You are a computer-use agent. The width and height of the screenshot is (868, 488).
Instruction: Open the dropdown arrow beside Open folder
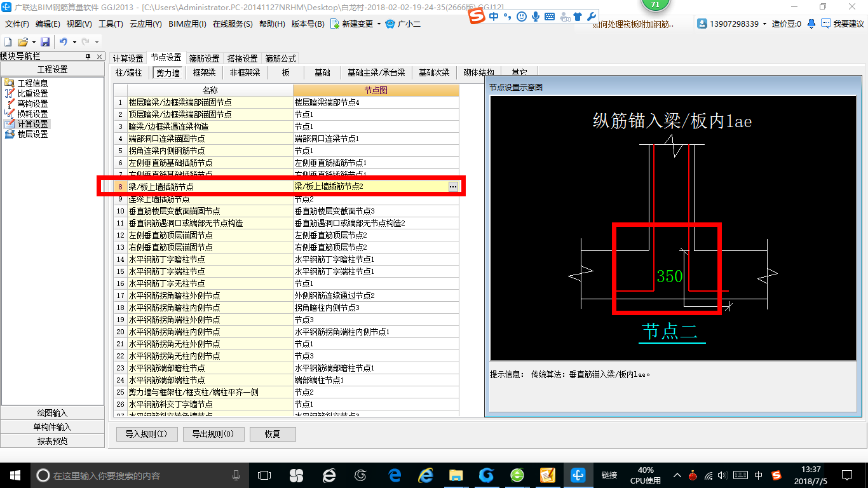[x=33, y=42]
